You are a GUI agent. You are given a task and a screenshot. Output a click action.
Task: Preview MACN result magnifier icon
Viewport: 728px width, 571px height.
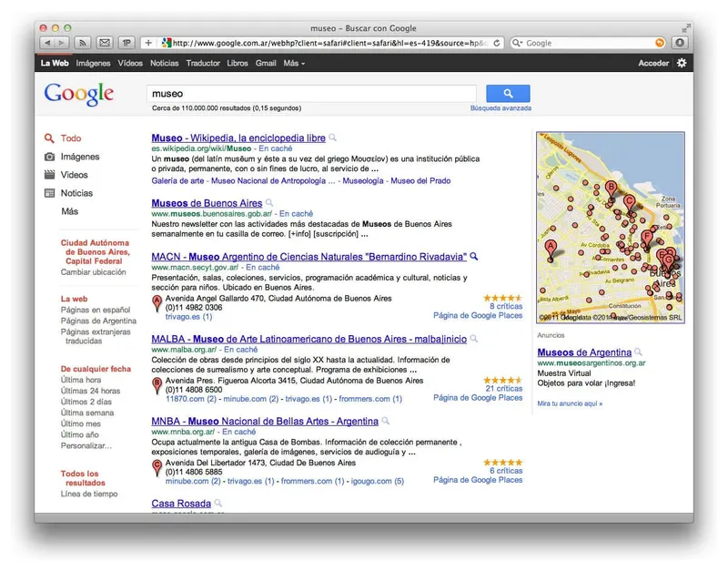click(473, 256)
